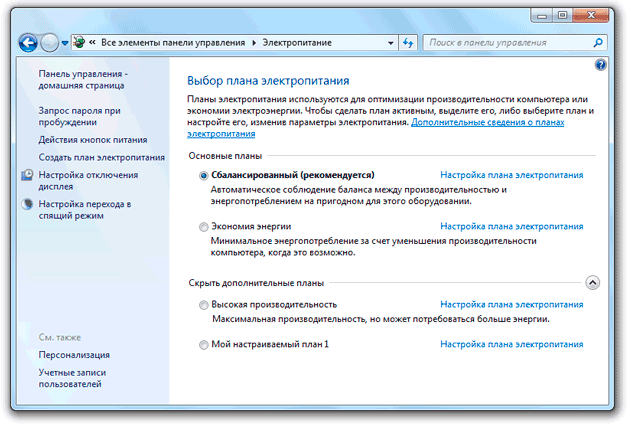This screenshot has width=628, height=425.
Task: Open plan settings for «Сбалансированный»
Action: pos(511,175)
